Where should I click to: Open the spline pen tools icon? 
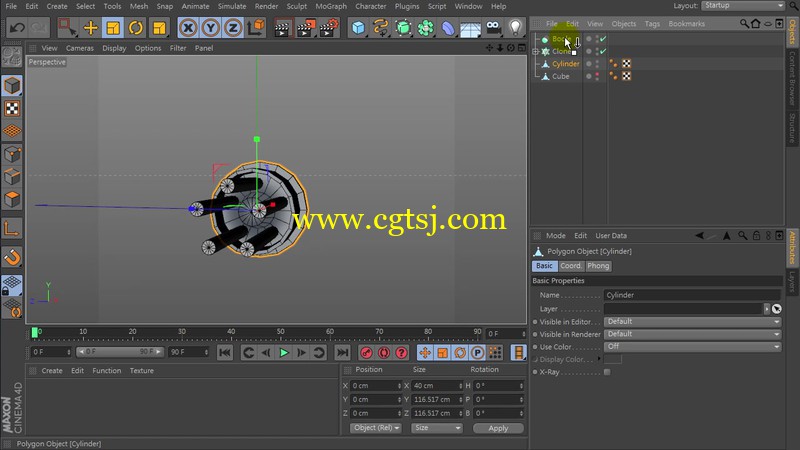(x=381, y=27)
